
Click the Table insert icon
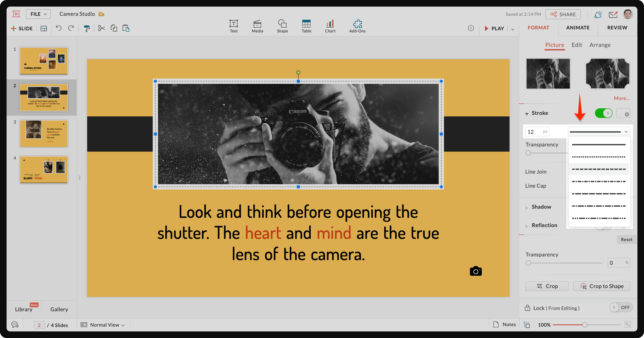coord(306,26)
